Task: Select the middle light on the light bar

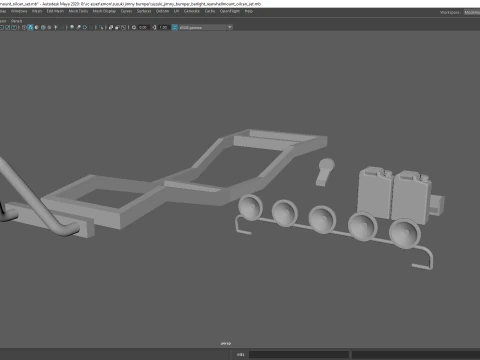Action: [322, 219]
